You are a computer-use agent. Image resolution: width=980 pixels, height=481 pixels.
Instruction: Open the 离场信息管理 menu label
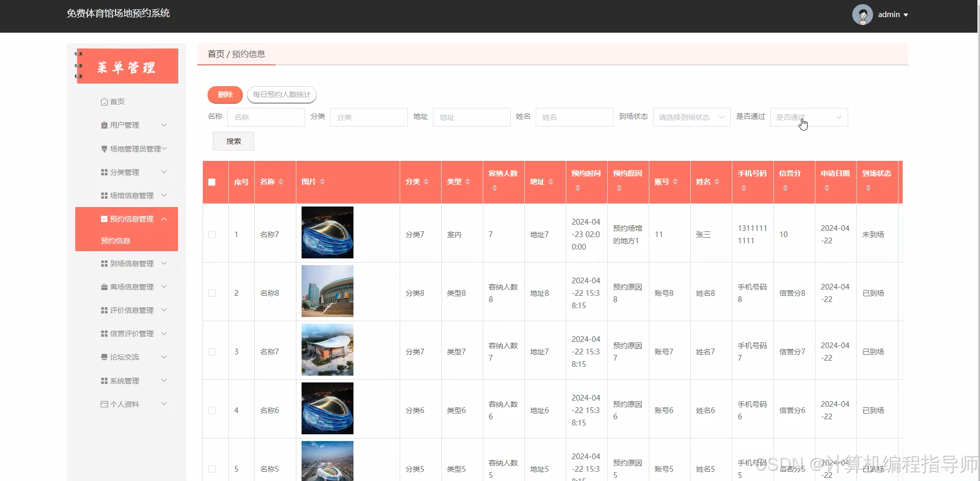tap(132, 287)
